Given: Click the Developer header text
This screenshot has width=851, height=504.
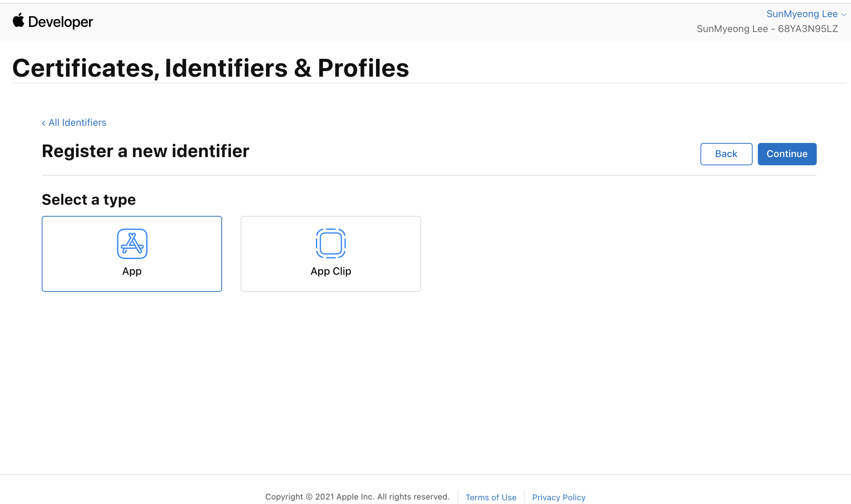Looking at the screenshot, I should click(60, 22).
